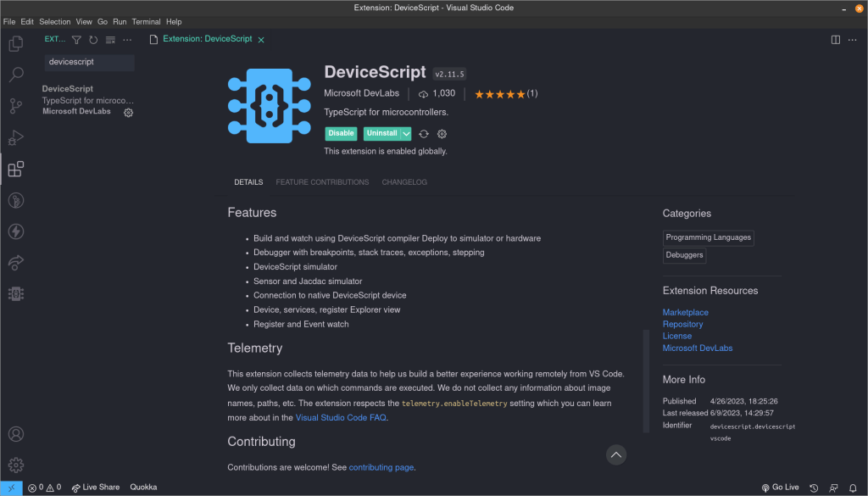Open the Explorer view in activity bar
Viewport: 868px width, 496px height.
pyautogui.click(x=16, y=43)
